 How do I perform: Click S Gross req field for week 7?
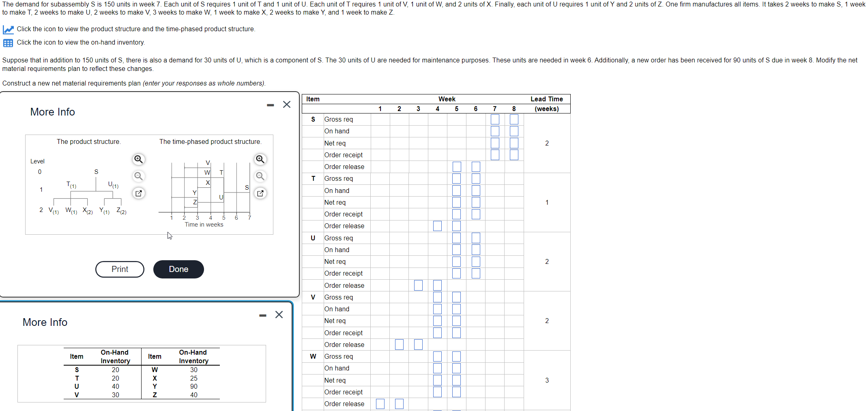[495, 119]
